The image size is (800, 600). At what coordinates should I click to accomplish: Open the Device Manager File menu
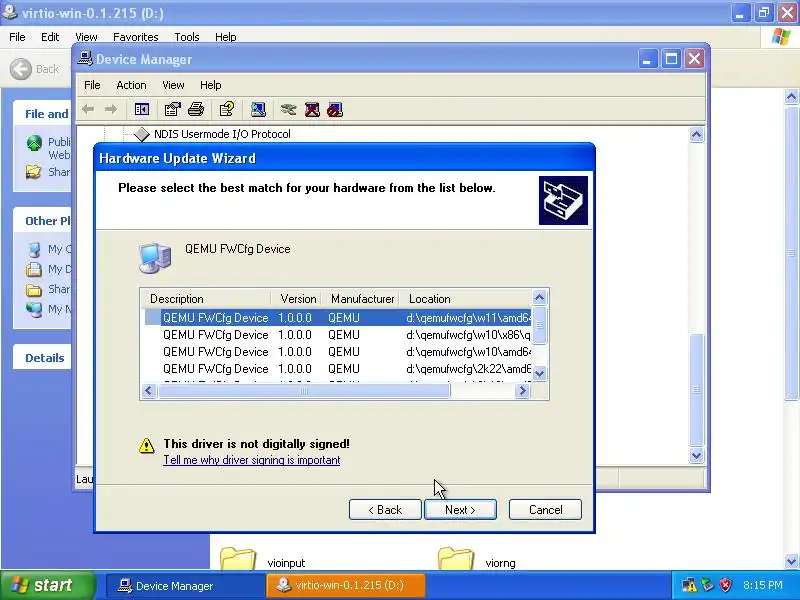(92, 85)
